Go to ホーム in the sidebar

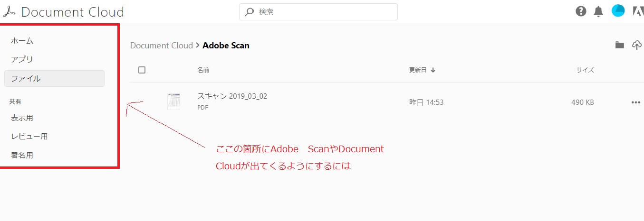22,41
